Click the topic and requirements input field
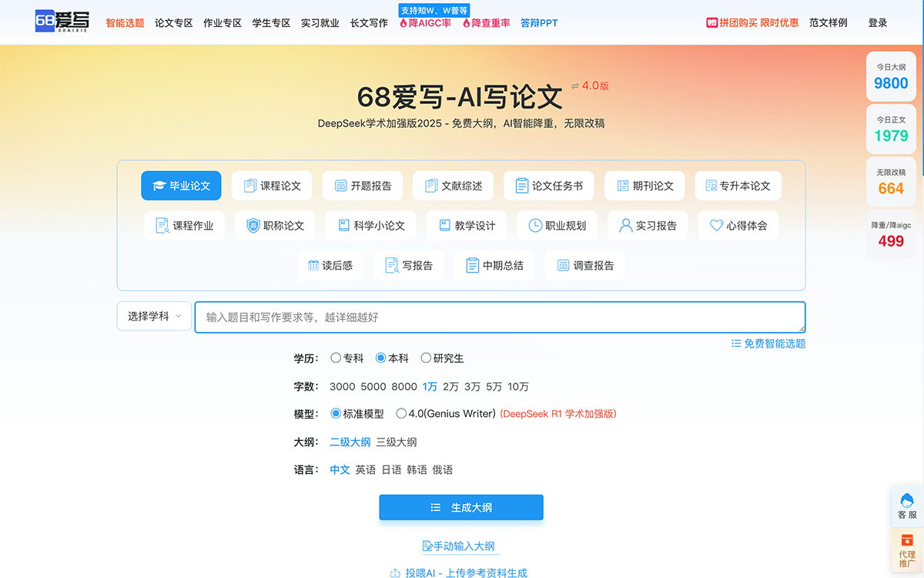Screen dimensions: 924x578 coord(500,317)
